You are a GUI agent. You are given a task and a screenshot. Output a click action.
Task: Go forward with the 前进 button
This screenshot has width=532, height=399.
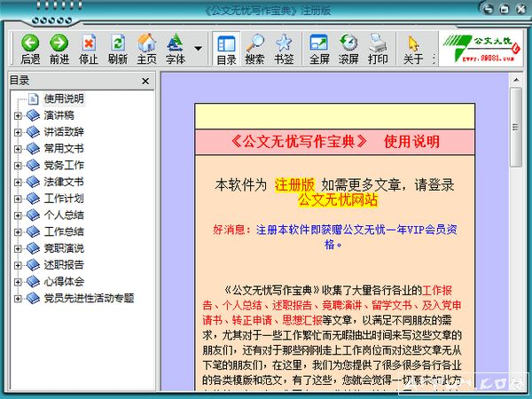click(x=59, y=49)
